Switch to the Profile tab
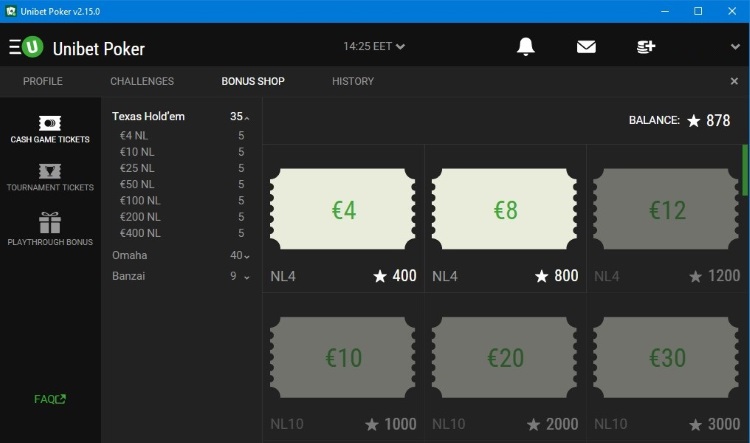Image resolution: width=750 pixels, height=443 pixels. (43, 81)
